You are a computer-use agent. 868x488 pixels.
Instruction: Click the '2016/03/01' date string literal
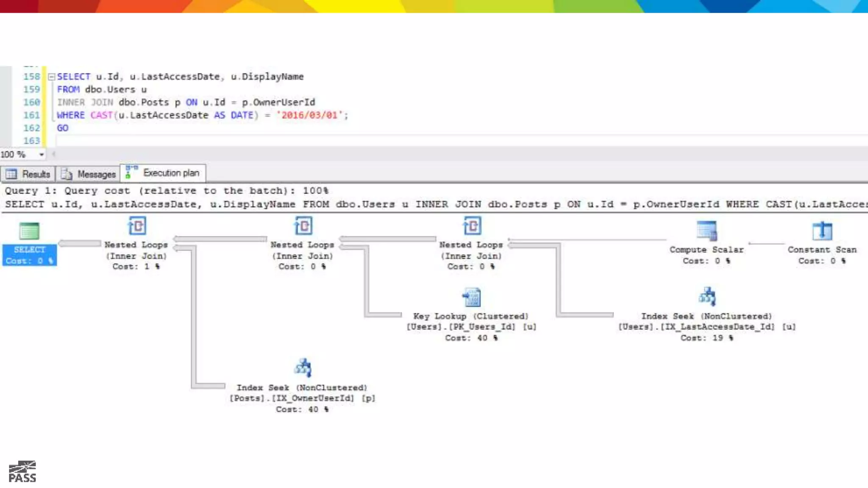[x=309, y=115]
